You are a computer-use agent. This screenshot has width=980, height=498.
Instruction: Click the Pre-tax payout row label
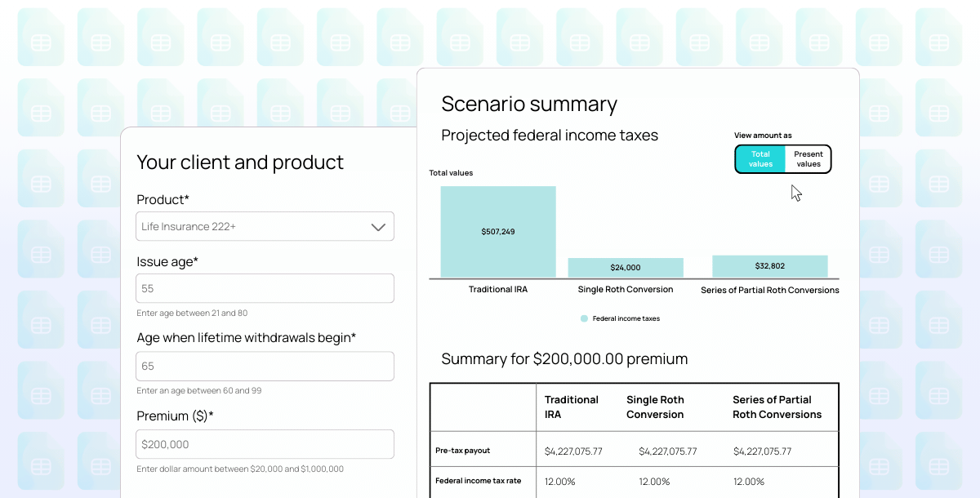pos(463,451)
